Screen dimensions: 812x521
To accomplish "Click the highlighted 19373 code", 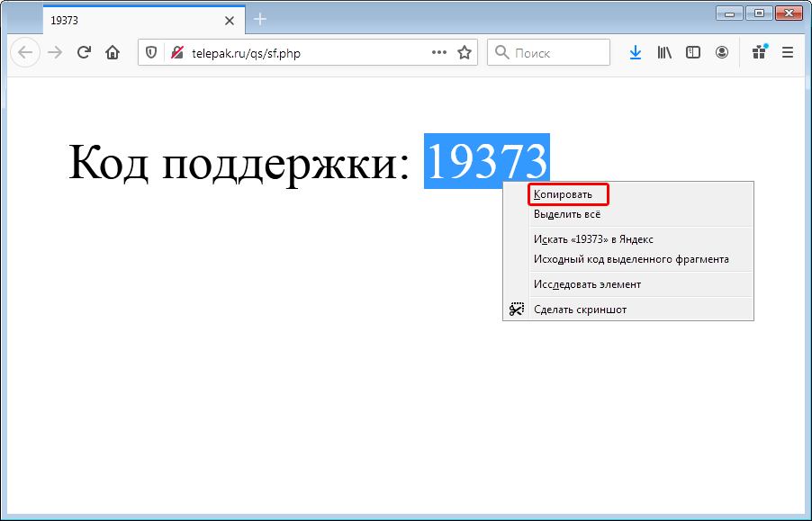I will tap(487, 161).
